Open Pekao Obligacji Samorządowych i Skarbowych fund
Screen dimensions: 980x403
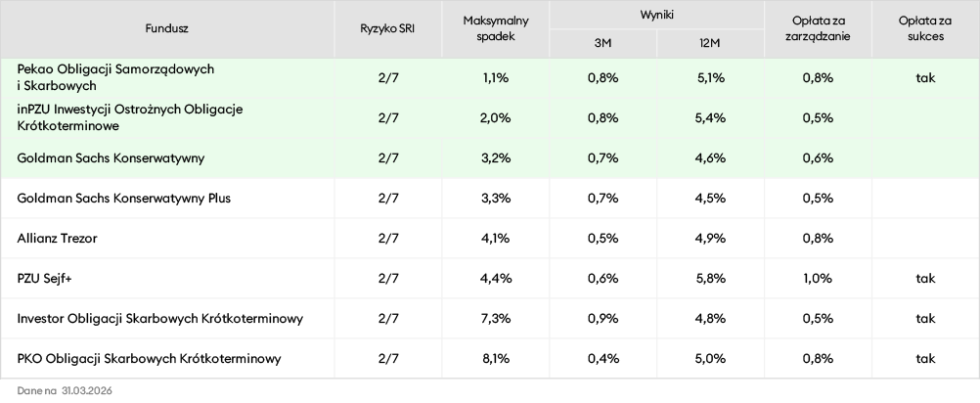pyautogui.click(x=115, y=78)
